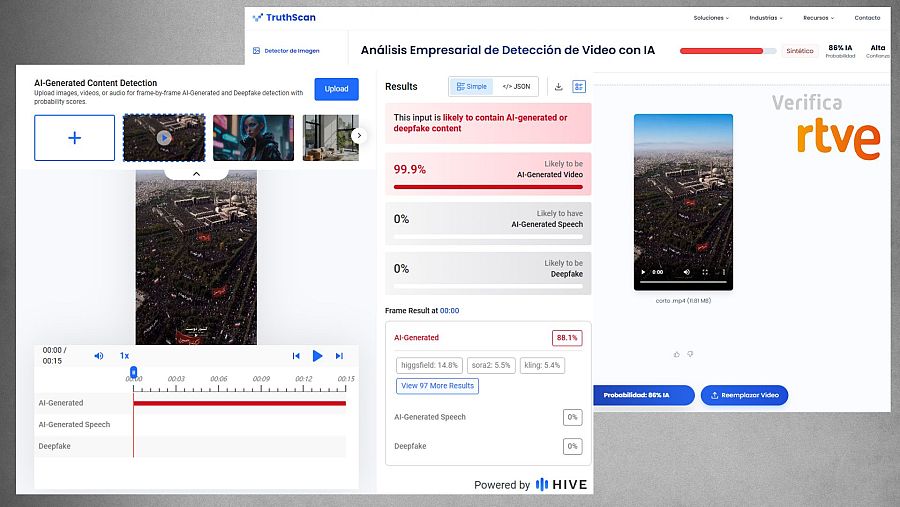
Task: Click the 00:12 mark on the timeline
Action: 304,379
